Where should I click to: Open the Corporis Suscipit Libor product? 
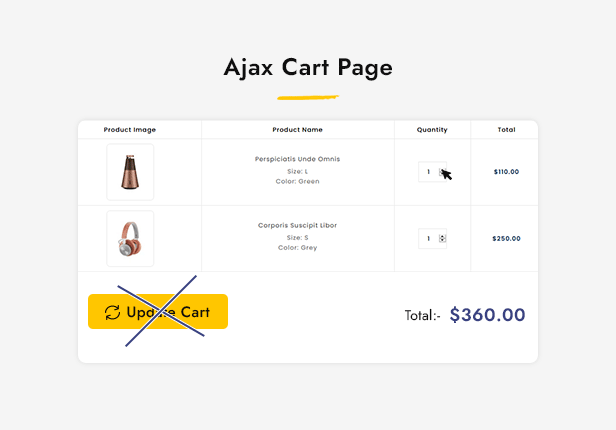click(x=297, y=226)
